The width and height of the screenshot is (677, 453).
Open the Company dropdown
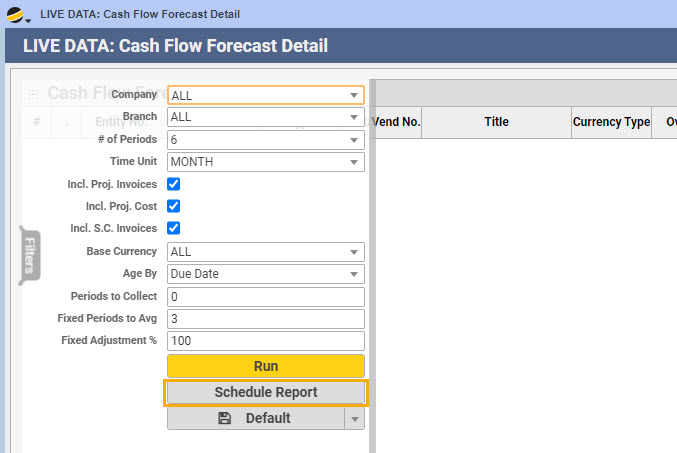pos(265,96)
